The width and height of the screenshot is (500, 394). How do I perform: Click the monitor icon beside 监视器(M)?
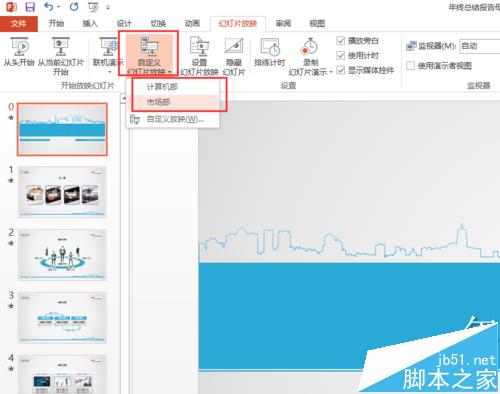pyautogui.click(x=411, y=46)
